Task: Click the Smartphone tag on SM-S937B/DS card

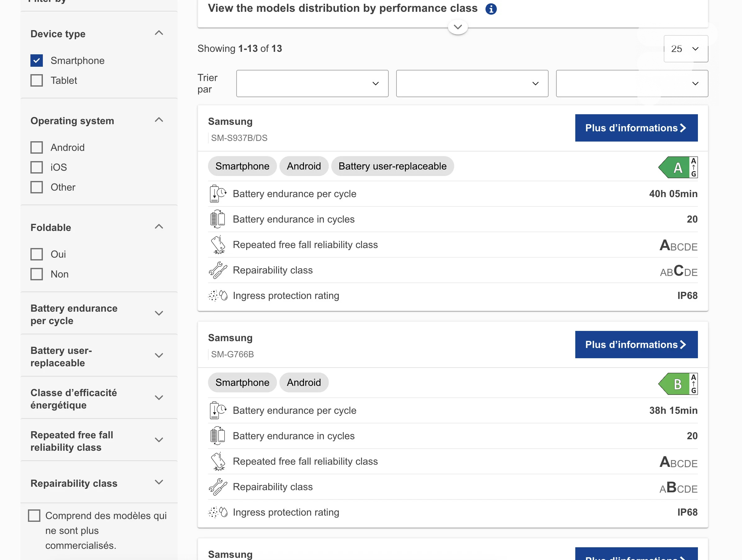Action: point(242,166)
